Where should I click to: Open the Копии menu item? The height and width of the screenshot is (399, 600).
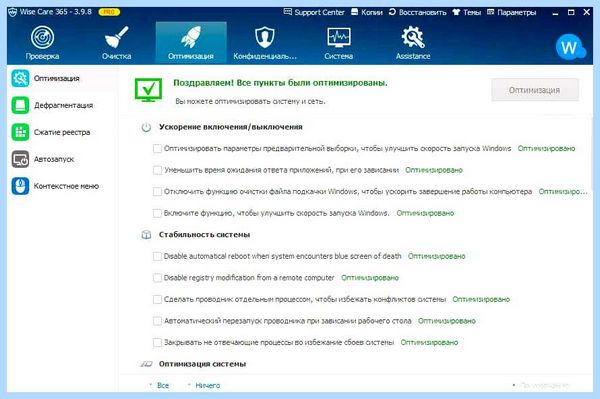[x=372, y=12]
